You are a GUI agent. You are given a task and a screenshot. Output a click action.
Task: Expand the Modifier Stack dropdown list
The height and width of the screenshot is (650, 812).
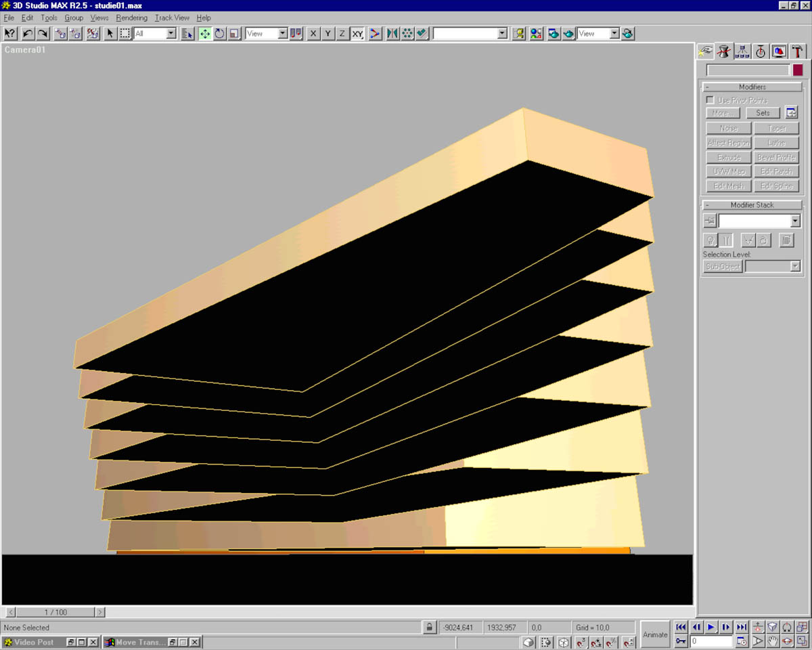pos(795,221)
